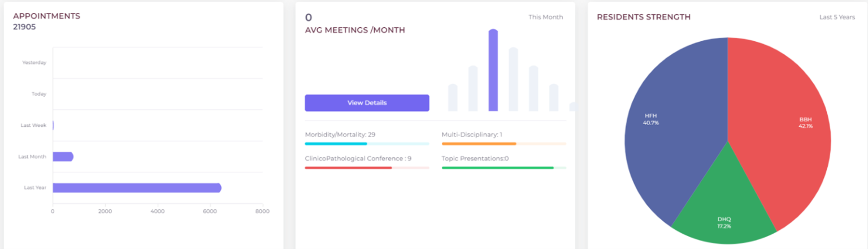Click the Avg Meetings /Month heading
The width and height of the screenshot is (868, 249).
(355, 31)
